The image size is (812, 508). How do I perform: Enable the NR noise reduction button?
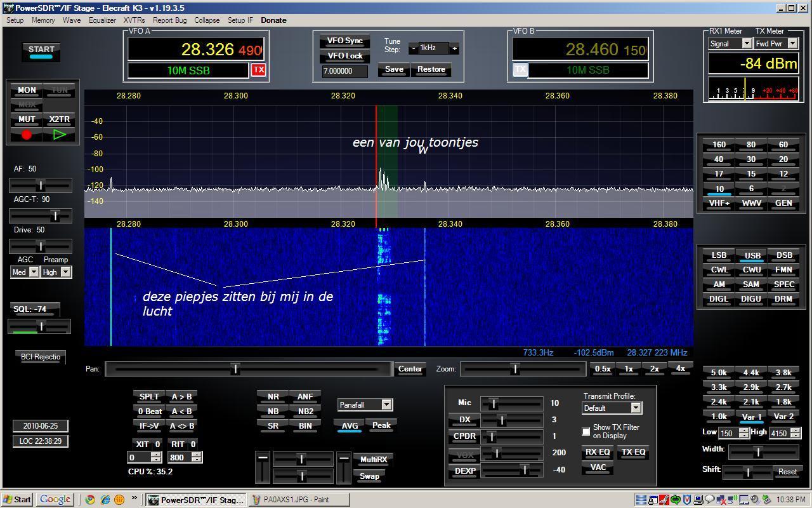(273, 397)
